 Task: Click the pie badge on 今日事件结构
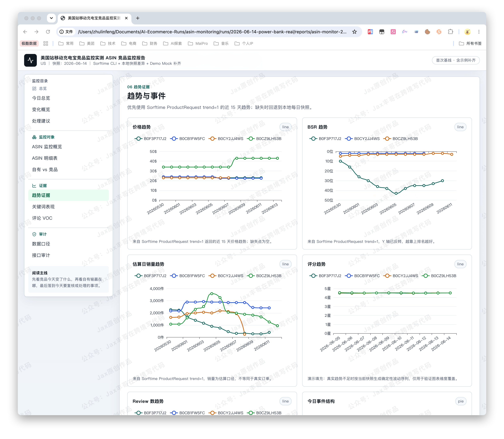pyautogui.click(x=461, y=401)
